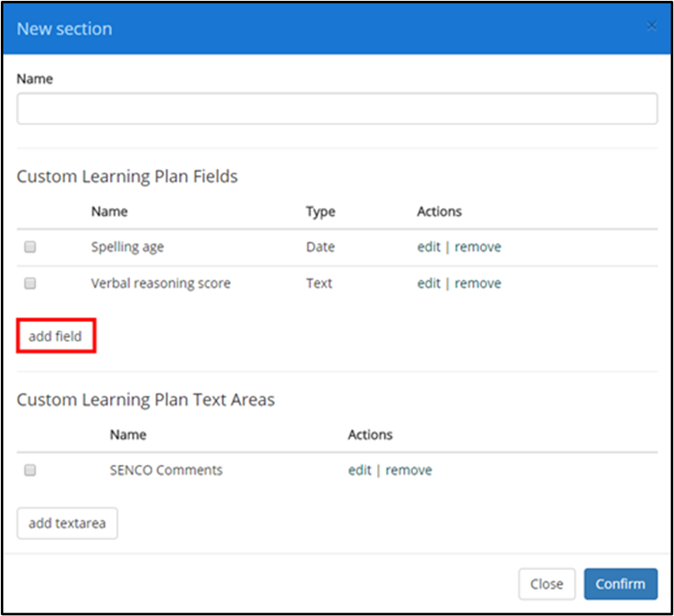Tick the Spelling age checkbox
The image size is (674, 616).
(30, 247)
